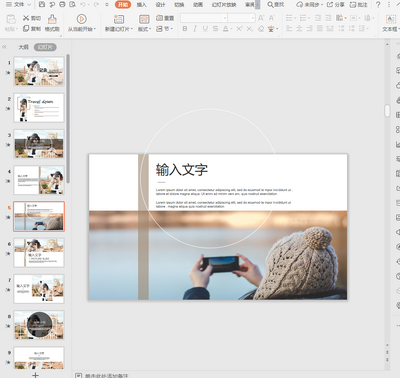
Task: Click 查找 search button
Action: coord(276,4)
